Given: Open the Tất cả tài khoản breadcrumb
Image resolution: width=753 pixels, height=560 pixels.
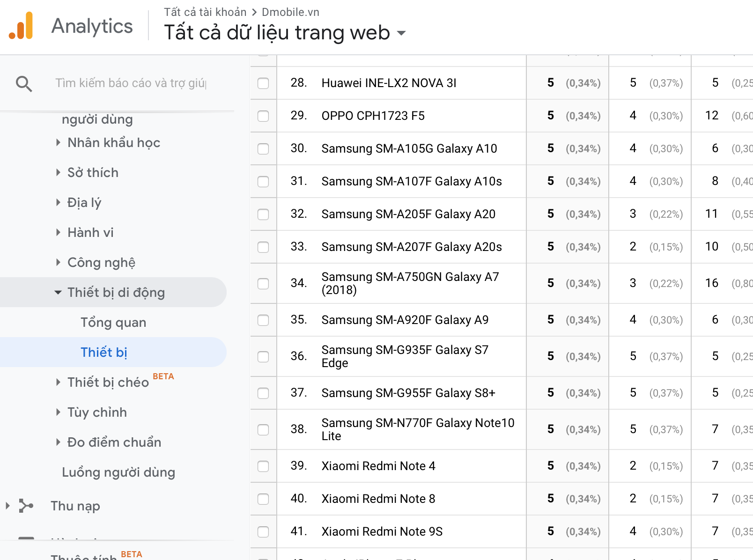Looking at the screenshot, I should tap(205, 12).
